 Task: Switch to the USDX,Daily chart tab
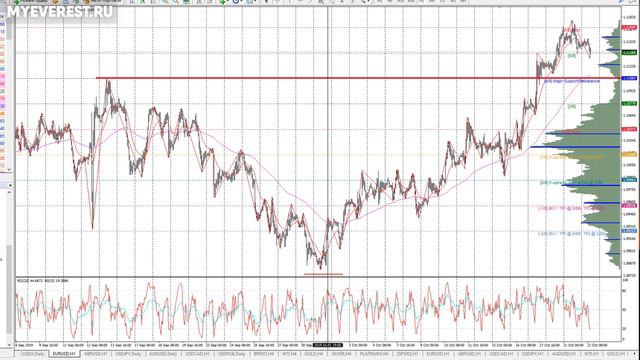click(x=33, y=353)
